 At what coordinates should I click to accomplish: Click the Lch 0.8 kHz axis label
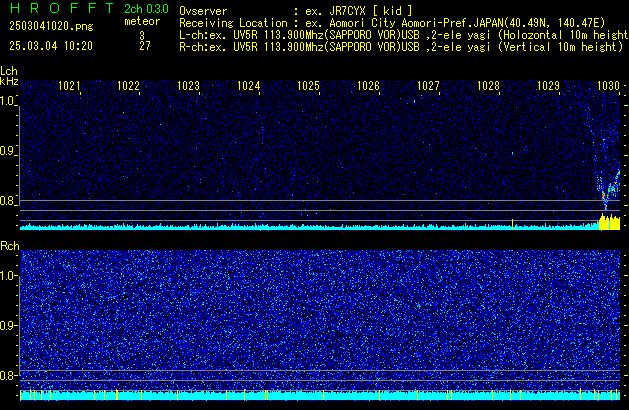click(8, 201)
